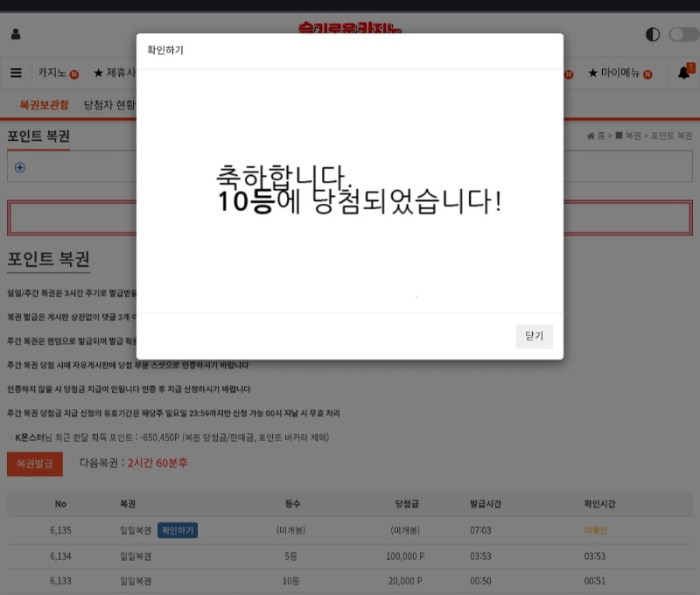This screenshot has width=700, height=595.
Task: Click the 당첨금 column header
Action: pos(408,504)
